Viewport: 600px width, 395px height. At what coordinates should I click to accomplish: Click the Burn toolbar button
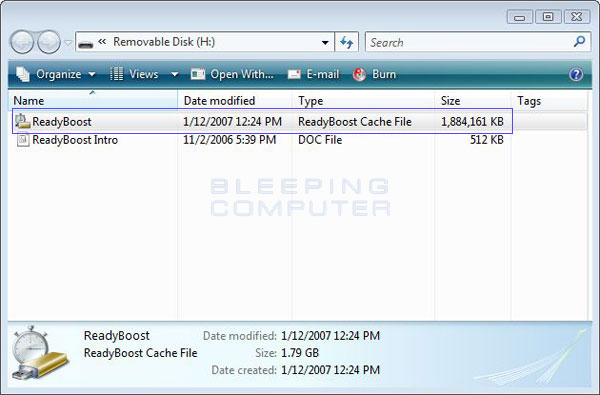click(x=374, y=74)
